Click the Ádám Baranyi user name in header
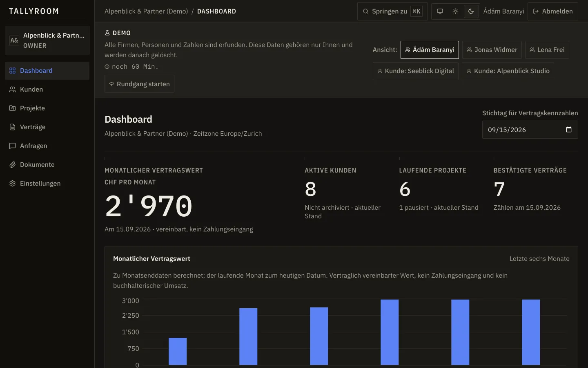588x368 pixels. coord(503,11)
